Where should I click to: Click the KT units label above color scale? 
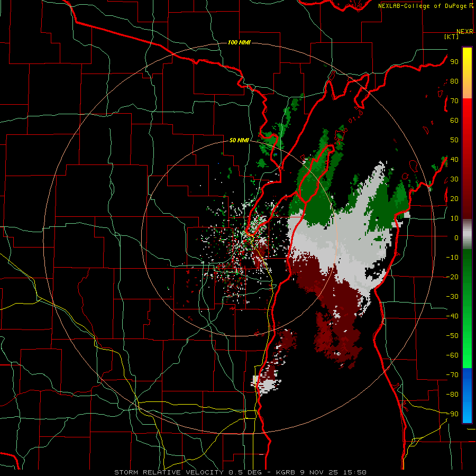(452, 36)
